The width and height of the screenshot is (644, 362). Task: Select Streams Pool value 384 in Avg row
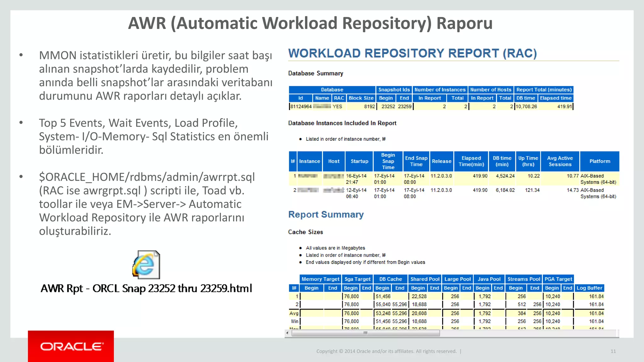(x=522, y=313)
